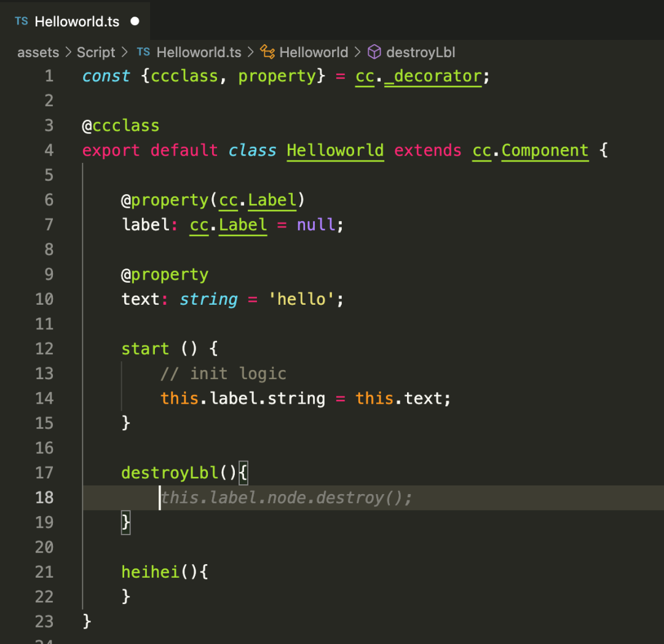Screen dimensions: 664x644
Task: Click the Helloworld class breadcrumb
Action: point(314,52)
